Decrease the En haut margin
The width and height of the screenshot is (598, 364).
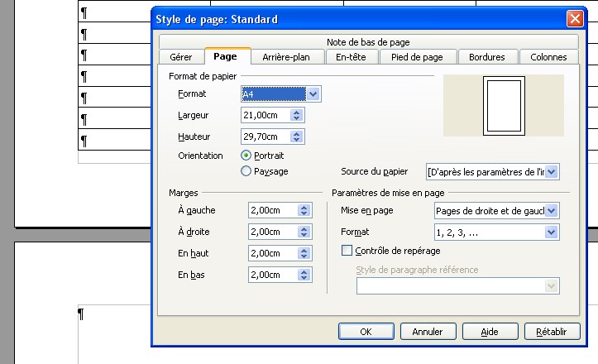pos(304,256)
